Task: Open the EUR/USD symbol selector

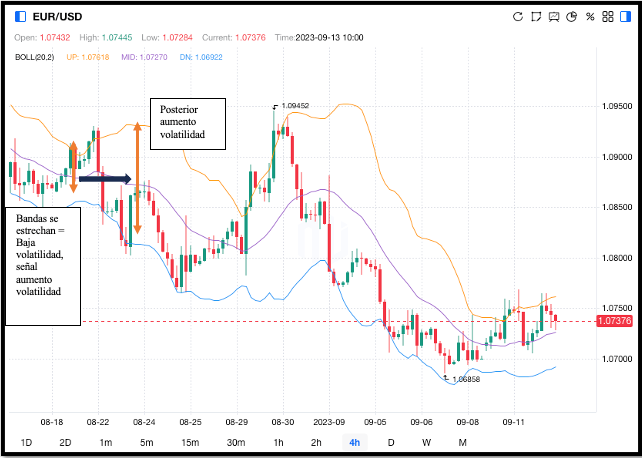Action: [x=58, y=16]
